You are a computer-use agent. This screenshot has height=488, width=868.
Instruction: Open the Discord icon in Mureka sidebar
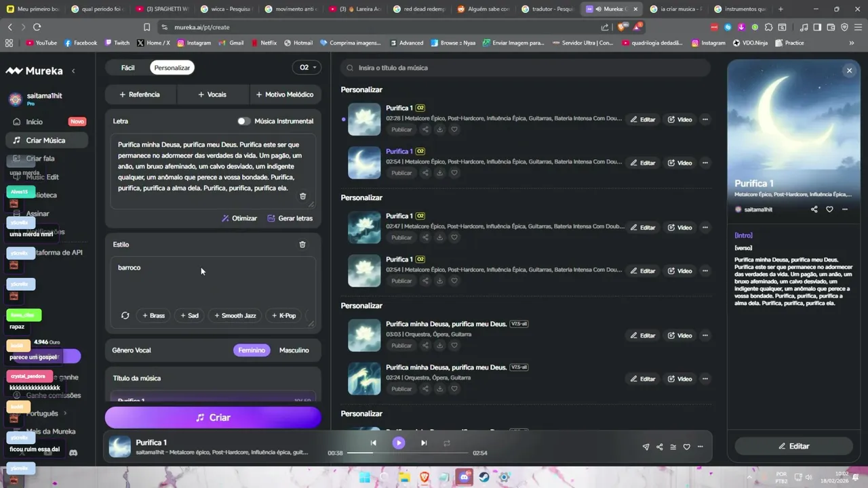click(73, 452)
